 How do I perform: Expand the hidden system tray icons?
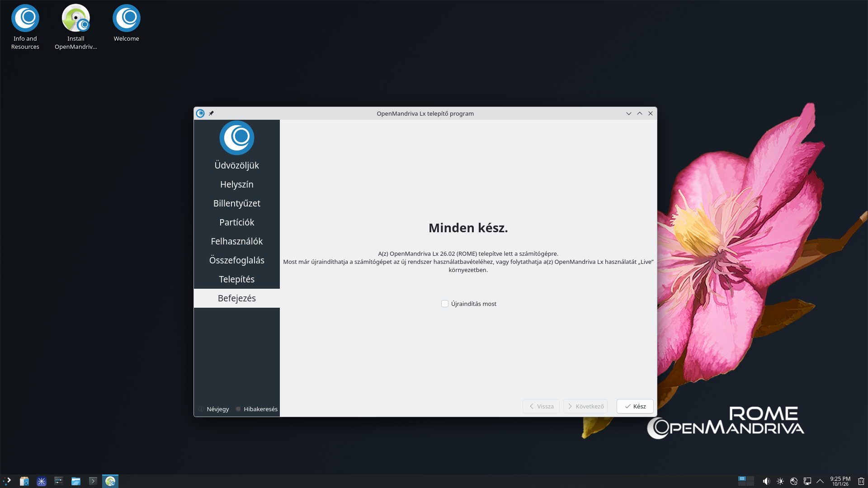coord(820,481)
